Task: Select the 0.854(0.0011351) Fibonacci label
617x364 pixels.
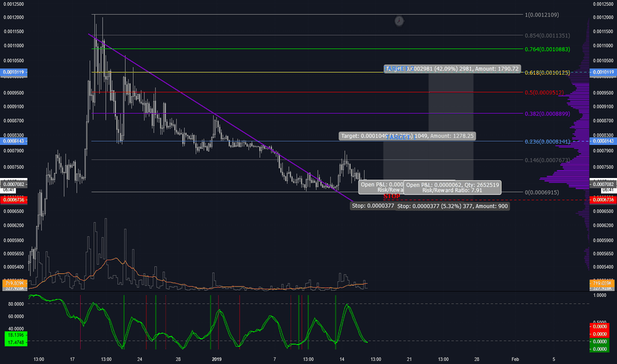Action: point(547,36)
